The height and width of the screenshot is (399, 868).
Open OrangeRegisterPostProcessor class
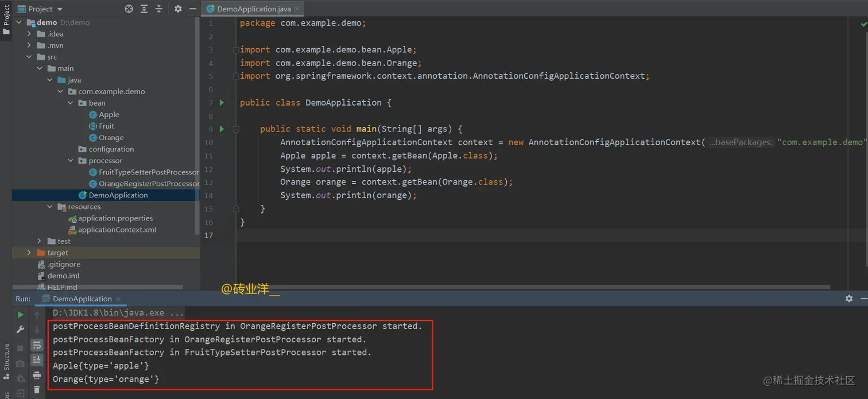(145, 183)
